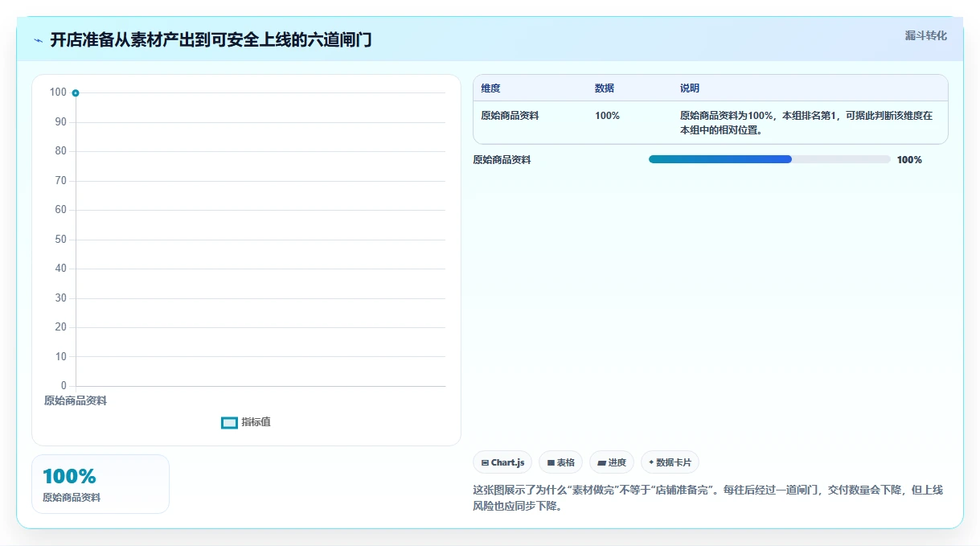This screenshot has height=546, width=980.
Task: Click the lightning icon beside the title
Action: coord(39,40)
